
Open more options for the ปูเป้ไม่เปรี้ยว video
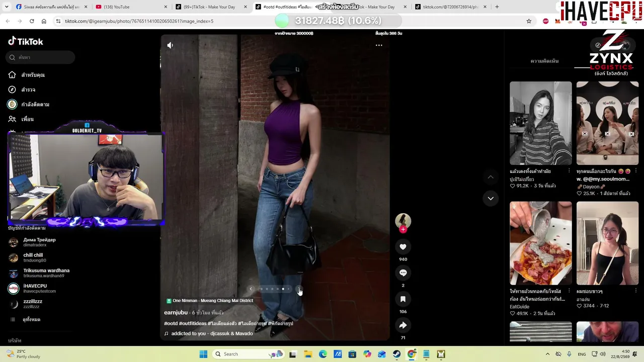coord(569,171)
